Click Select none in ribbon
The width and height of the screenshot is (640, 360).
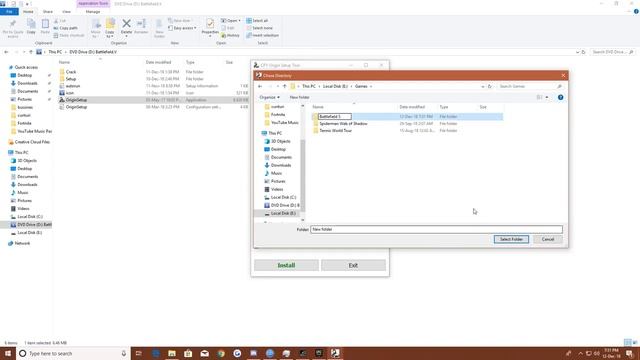259,28
